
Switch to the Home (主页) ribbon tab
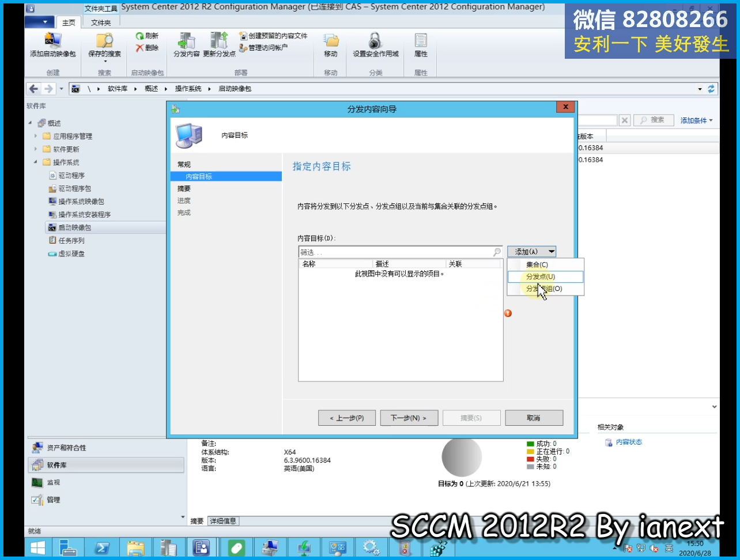69,22
